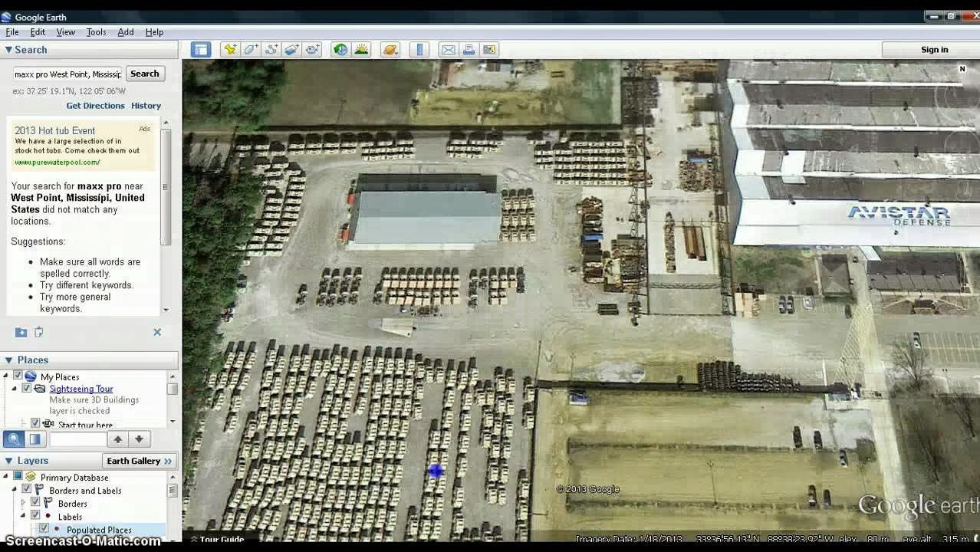Click the Sightseeing Tour folder icon
The height and width of the screenshot is (552, 980).
[40, 389]
